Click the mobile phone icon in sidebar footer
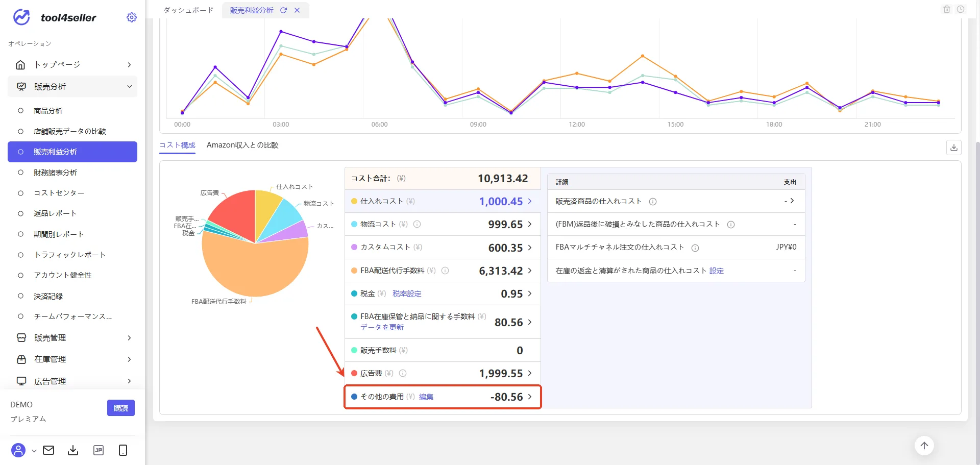The image size is (980, 465). pos(123,450)
